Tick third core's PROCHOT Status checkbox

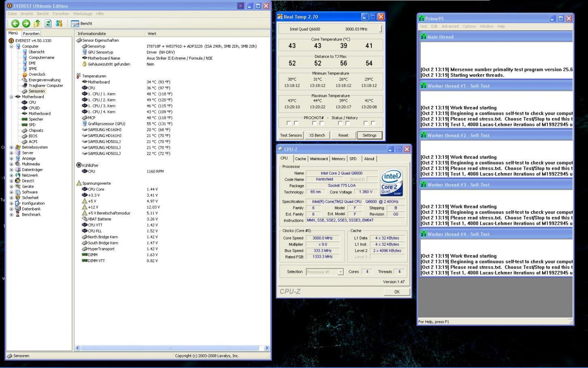click(340, 123)
